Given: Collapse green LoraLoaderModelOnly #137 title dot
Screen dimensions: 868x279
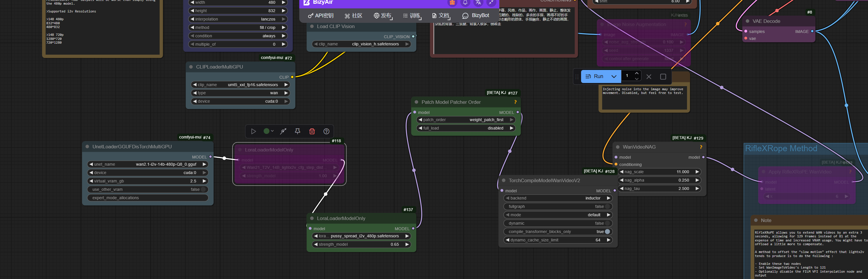Looking at the screenshot, I should (312, 218).
